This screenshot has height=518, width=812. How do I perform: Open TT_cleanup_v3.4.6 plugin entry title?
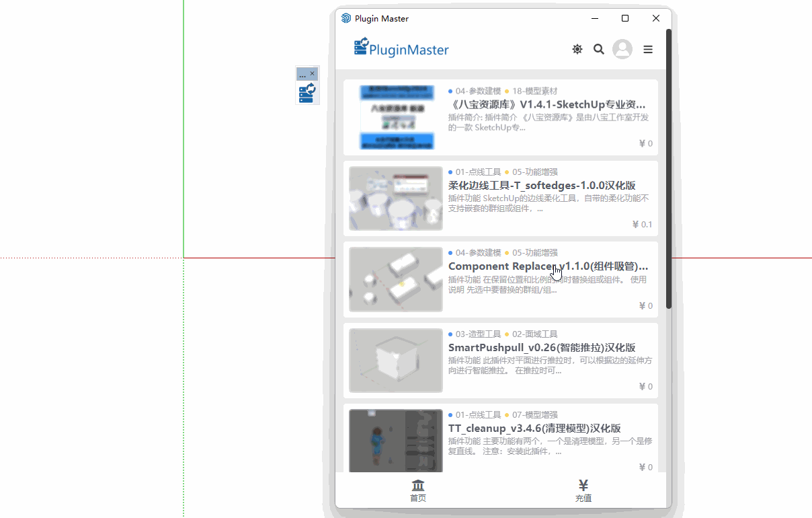(x=534, y=429)
